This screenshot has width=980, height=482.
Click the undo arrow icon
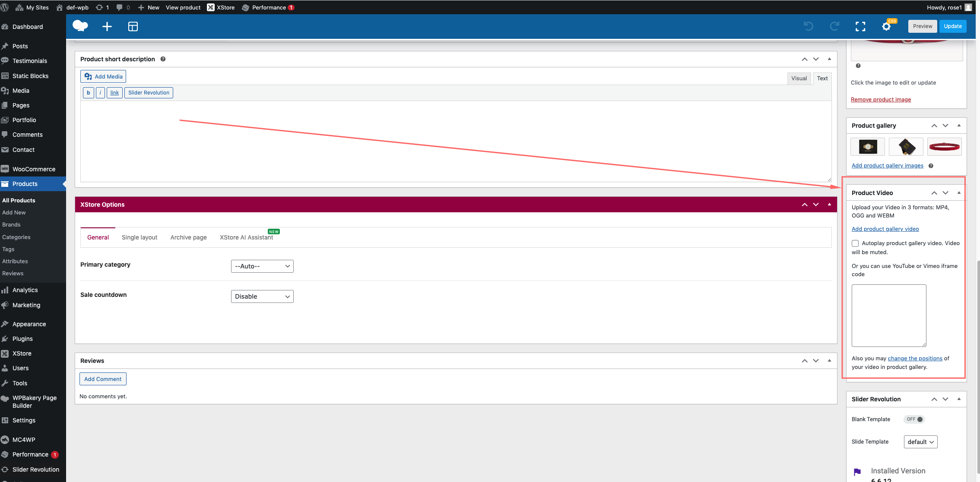tap(808, 26)
